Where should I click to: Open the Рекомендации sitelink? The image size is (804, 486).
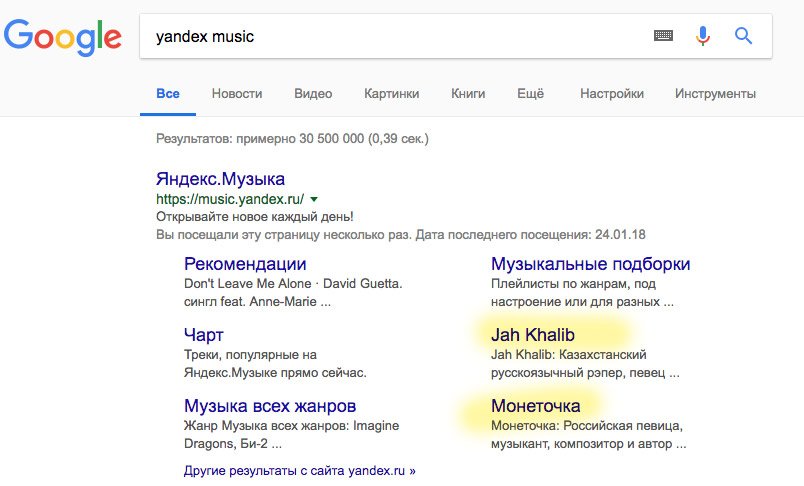245,264
